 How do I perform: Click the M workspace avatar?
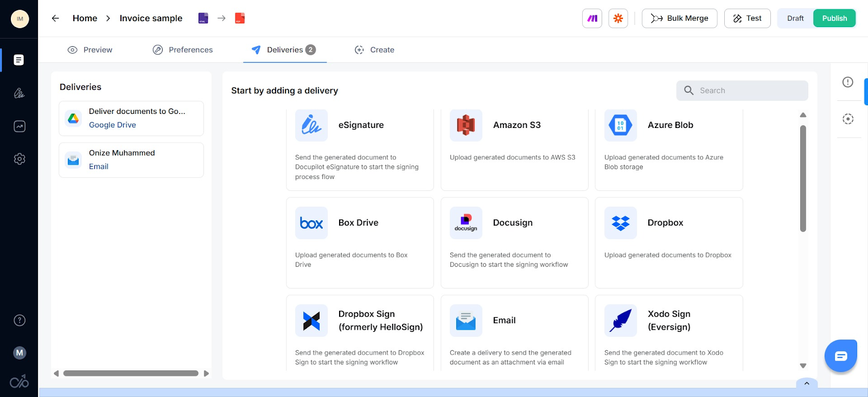(x=20, y=353)
